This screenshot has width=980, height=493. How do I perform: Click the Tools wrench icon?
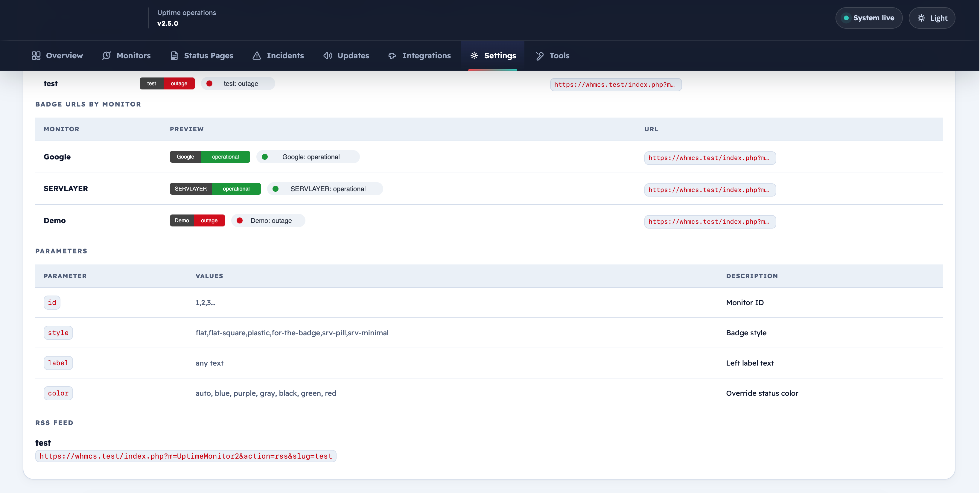coord(539,56)
